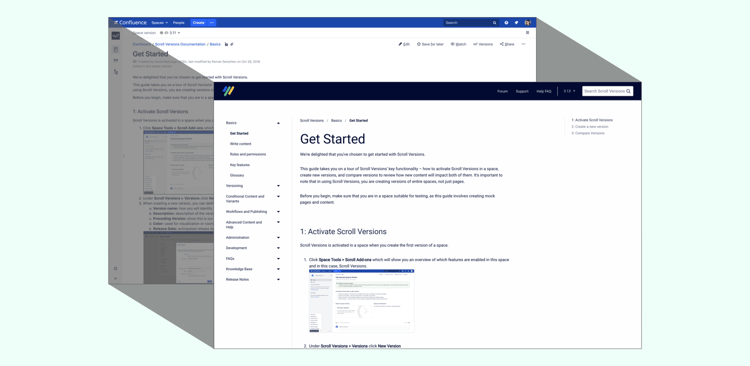Expand the Knowledge Base section arrow
750x366 pixels.
(x=278, y=269)
